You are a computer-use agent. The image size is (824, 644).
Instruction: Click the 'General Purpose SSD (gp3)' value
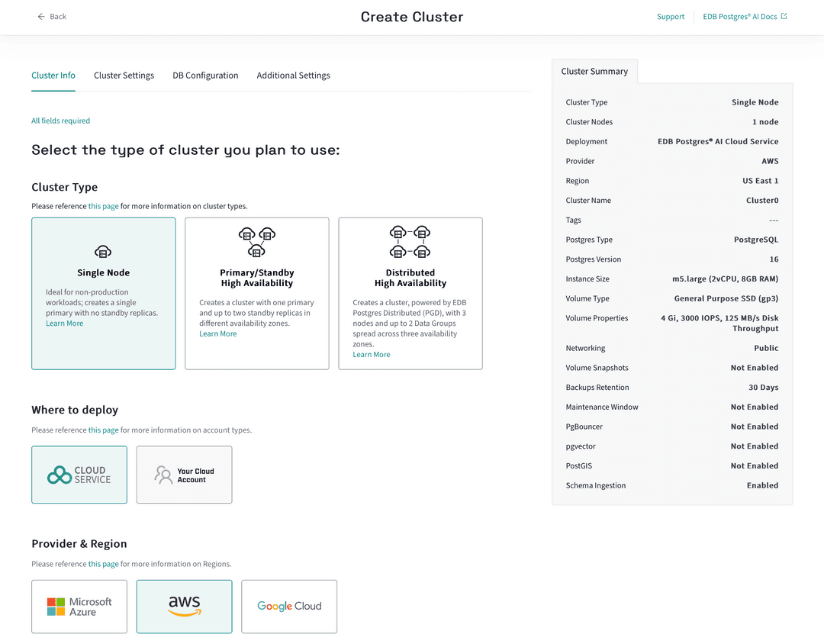726,298
